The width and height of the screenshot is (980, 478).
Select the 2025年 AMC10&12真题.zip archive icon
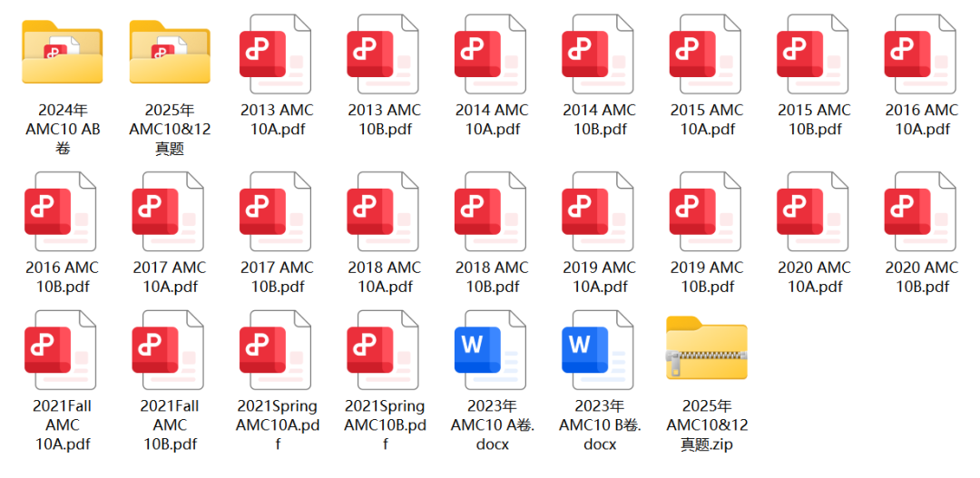tap(706, 347)
